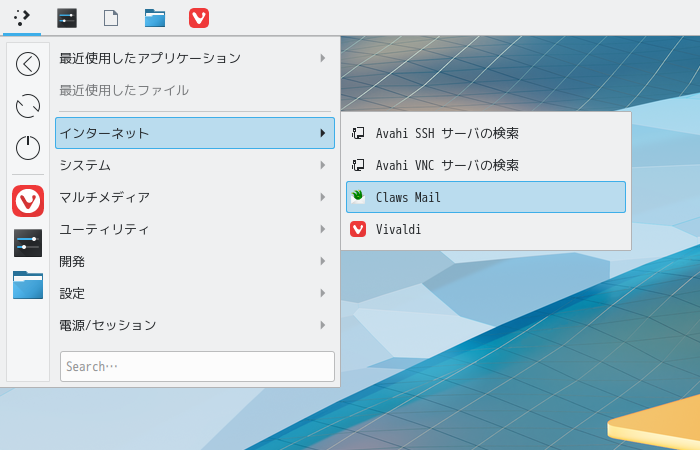Expand arrow next to 最近使用したアプリケーション
700x450 pixels.
pyautogui.click(x=323, y=58)
